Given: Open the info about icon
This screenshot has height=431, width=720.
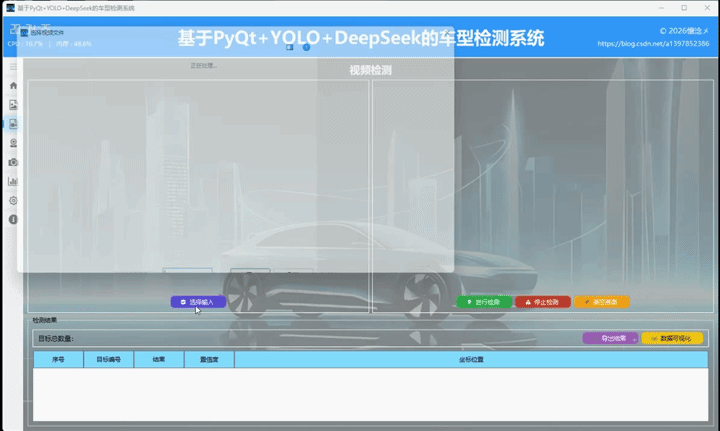Looking at the screenshot, I should click(x=13, y=219).
